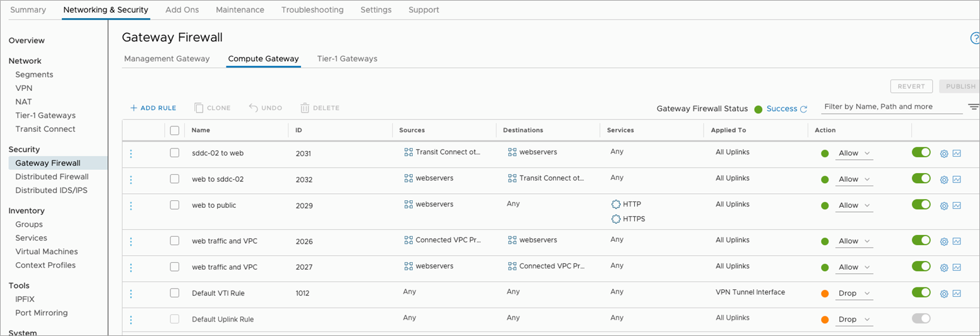Open settings gear for Default VTI Rule
980x336 pixels.
pyautogui.click(x=944, y=294)
